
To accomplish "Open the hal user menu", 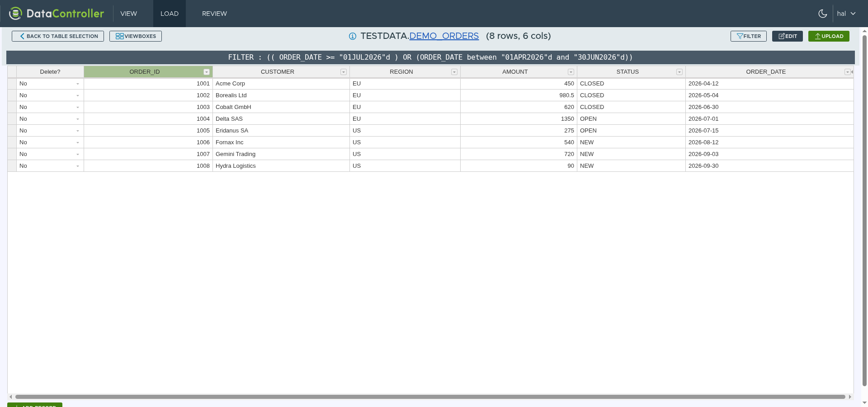I will coord(846,14).
